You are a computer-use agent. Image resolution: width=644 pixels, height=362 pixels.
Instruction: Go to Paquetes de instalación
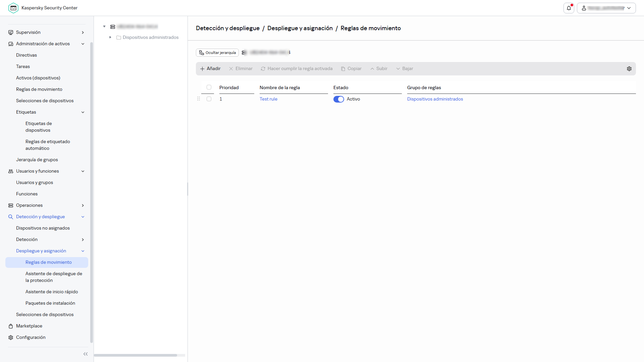coord(50,303)
